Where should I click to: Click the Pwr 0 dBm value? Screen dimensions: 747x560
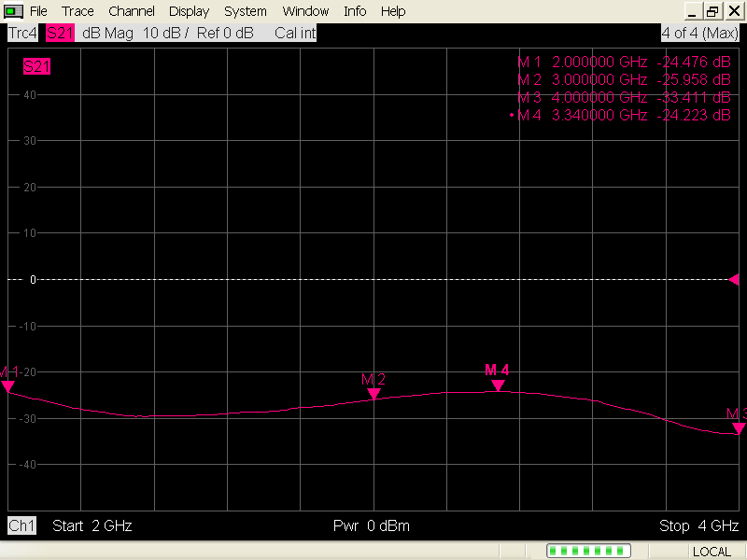coord(371,525)
